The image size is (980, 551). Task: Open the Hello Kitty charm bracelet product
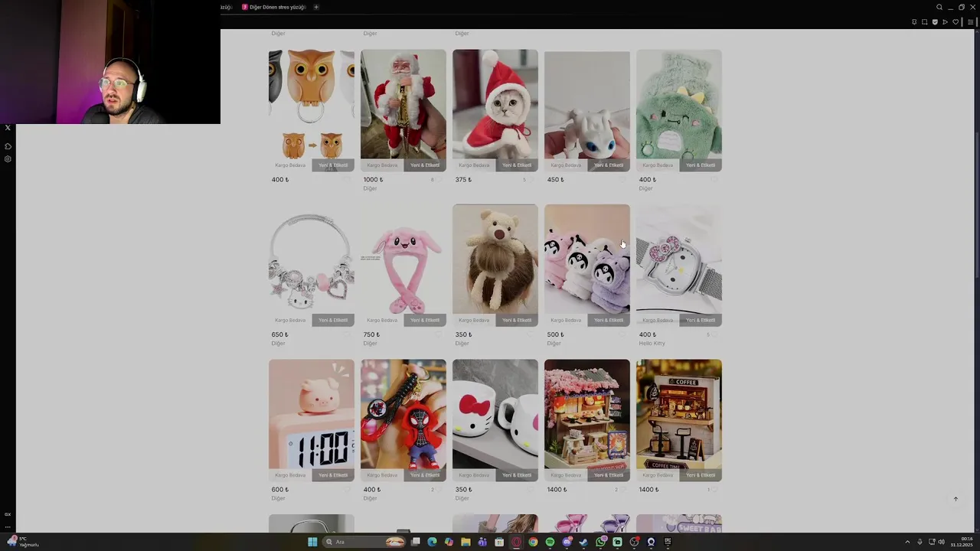tap(312, 266)
